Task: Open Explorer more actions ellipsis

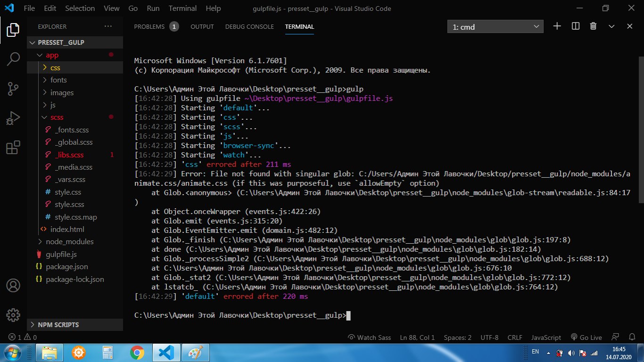Action: [x=108, y=26]
